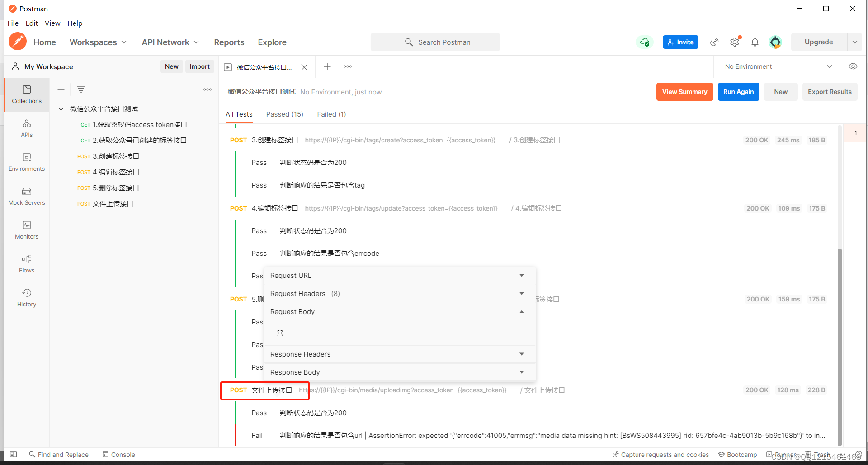Viewport: 868px width, 465px height.
Task: Click the Upgrade button
Action: tap(819, 42)
